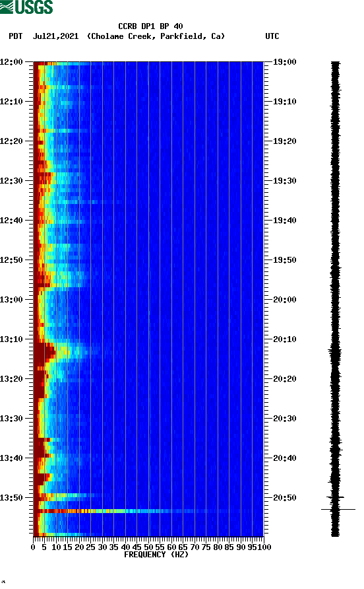The image size is (364, 589).
Task: Click the '19:10' UTC time label
Action: tap(284, 102)
